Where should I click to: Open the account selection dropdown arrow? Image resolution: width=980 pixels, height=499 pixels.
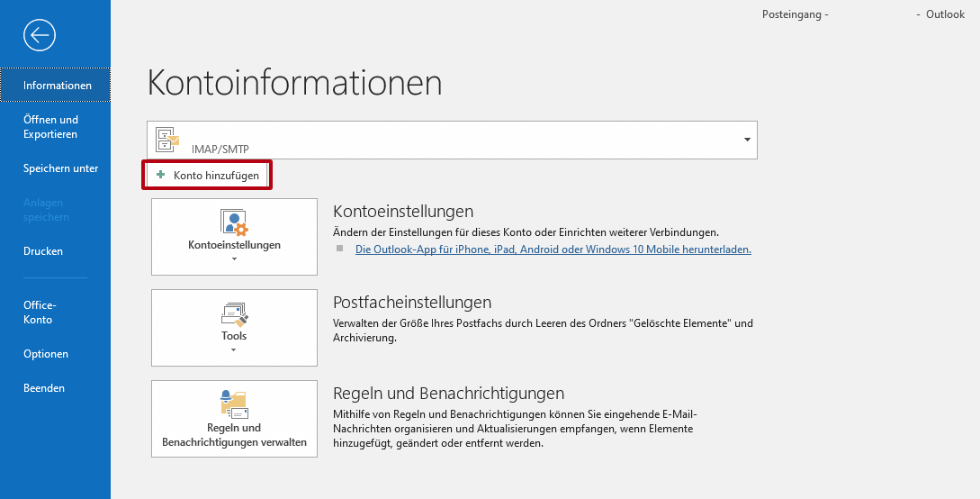tap(747, 140)
